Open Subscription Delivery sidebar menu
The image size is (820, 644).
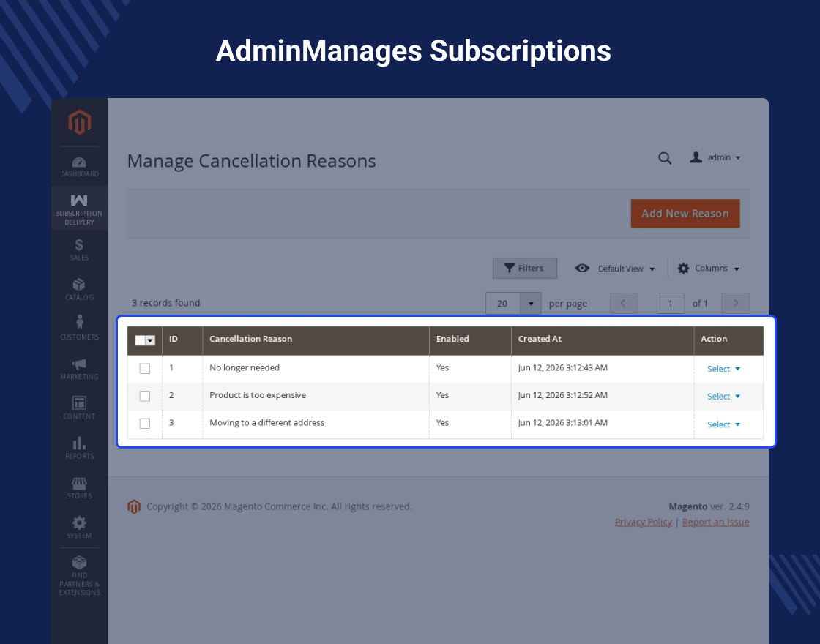[80, 209]
